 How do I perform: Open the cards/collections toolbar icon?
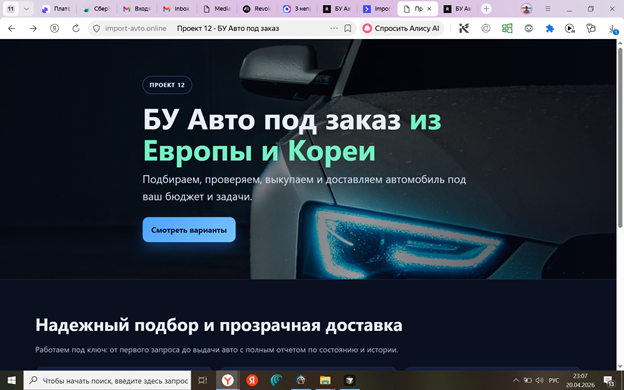click(591, 28)
